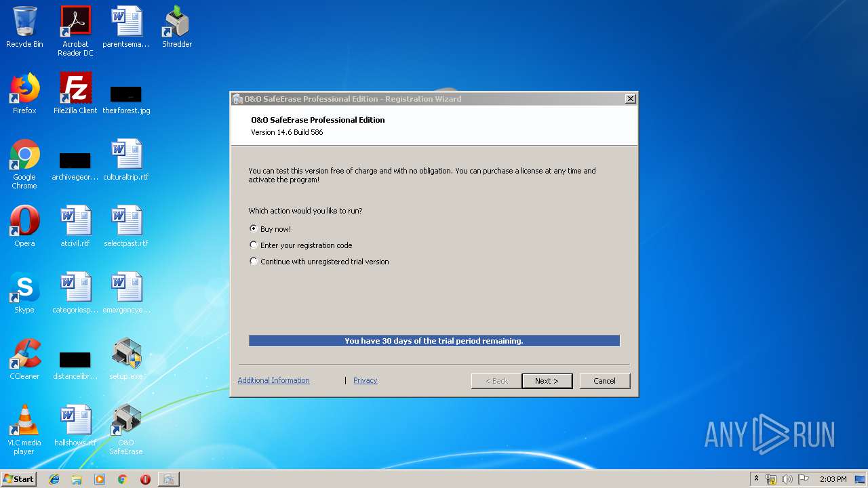Image resolution: width=868 pixels, height=488 pixels.
Task: Select the archivegeor file icon
Action: (75, 167)
